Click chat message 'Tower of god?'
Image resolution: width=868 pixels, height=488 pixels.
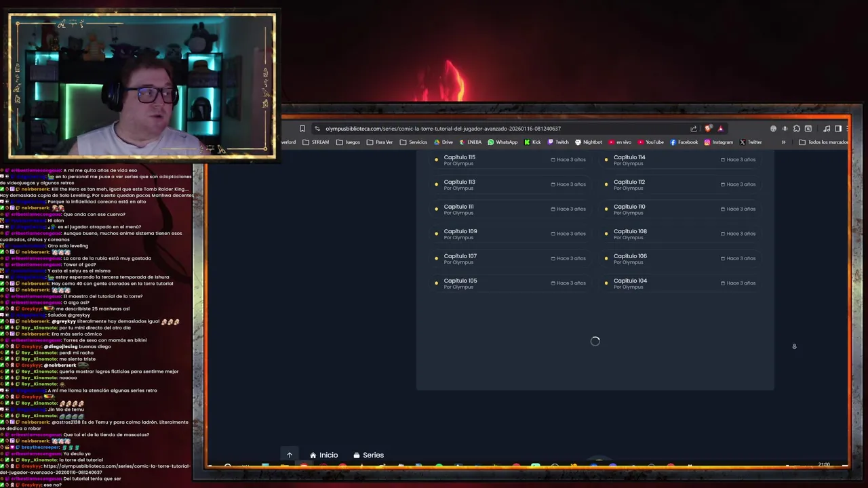pos(79,264)
